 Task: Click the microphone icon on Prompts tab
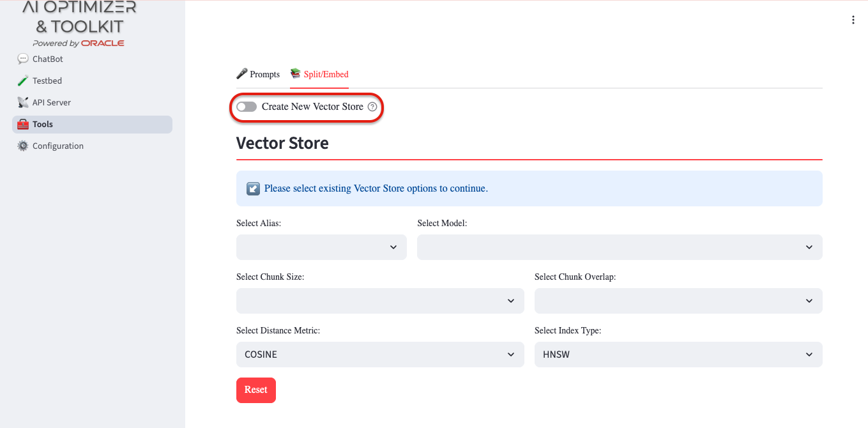pos(242,74)
